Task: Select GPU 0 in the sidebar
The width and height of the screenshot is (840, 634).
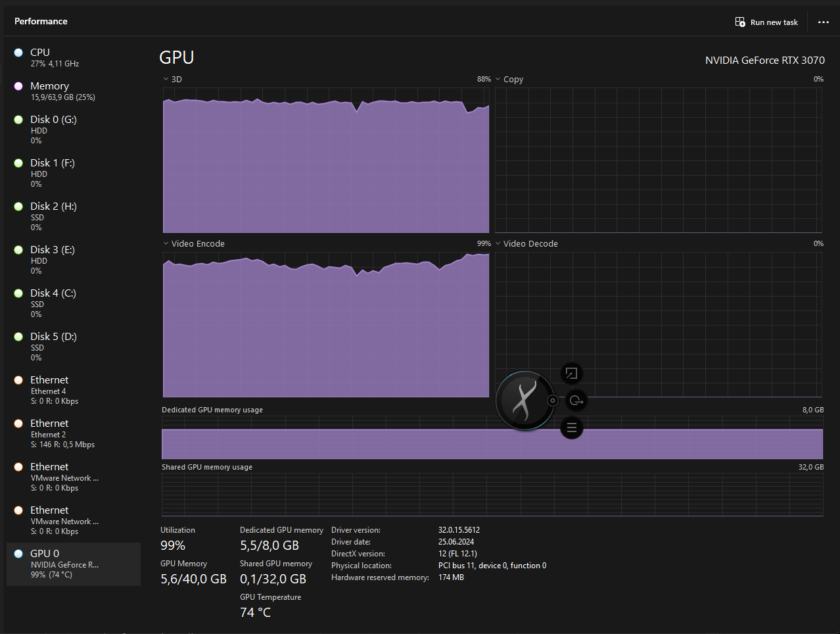Action: [74, 564]
